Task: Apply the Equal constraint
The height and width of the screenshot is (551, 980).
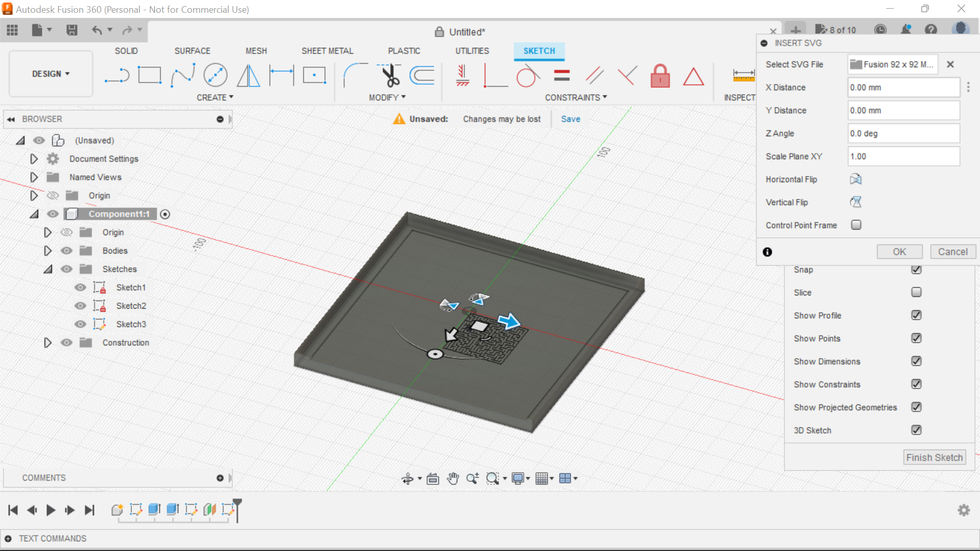Action: point(561,75)
